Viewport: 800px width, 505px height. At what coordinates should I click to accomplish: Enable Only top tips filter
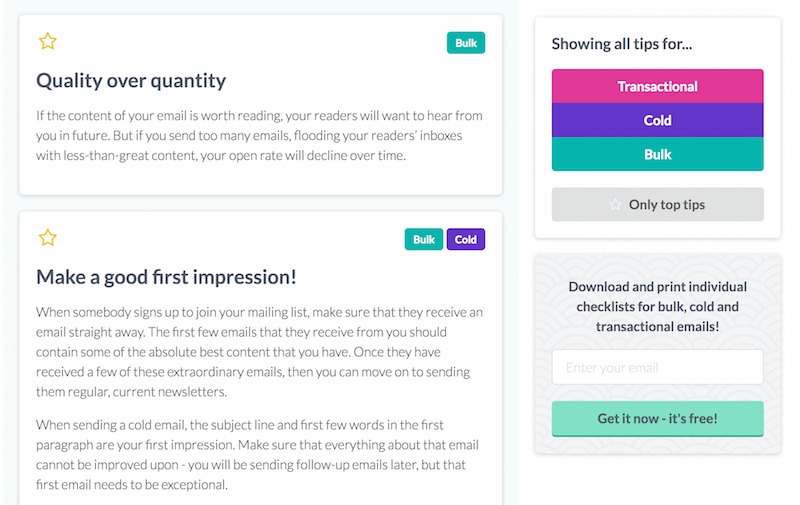pyautogui.click(x=657, y=205)
